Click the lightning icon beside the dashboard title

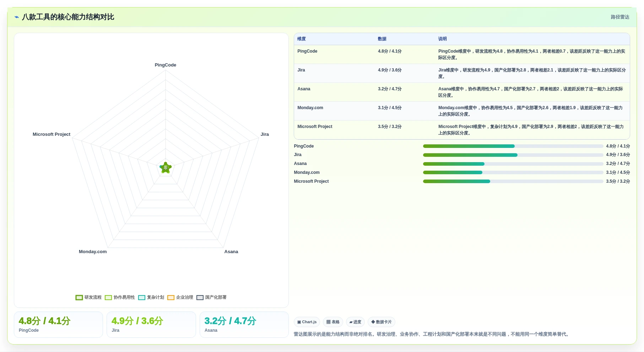click(16, 17)
